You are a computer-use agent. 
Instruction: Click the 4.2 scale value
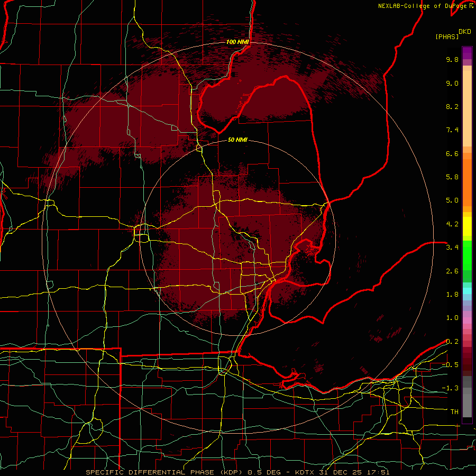(452, 224)
